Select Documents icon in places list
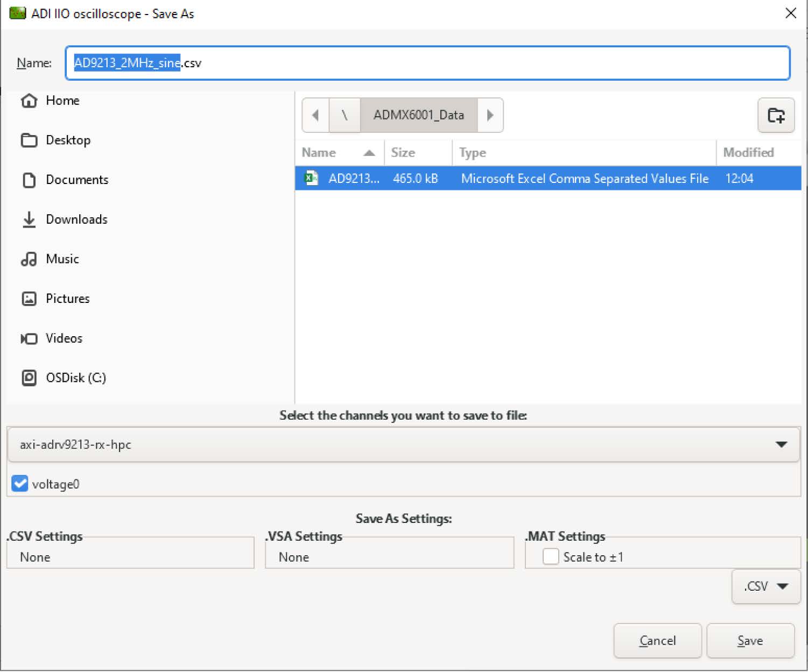Viewport: 808px width, 672px height. (x=29, y=180)
